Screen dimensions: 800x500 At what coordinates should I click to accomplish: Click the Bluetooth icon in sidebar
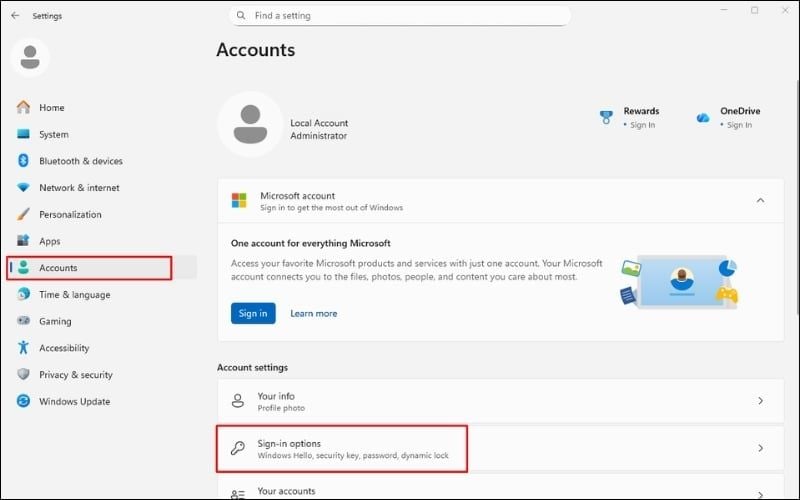click(23, 161)
